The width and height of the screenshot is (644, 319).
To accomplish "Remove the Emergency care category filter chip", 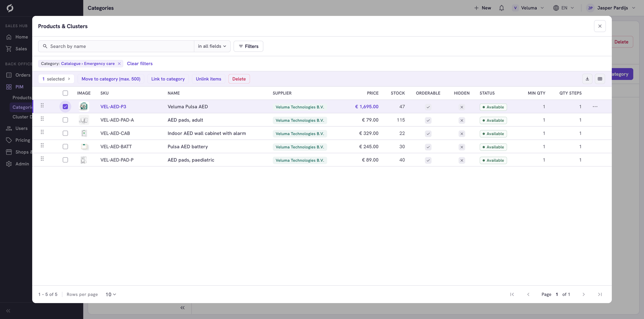I will (119, 64).
